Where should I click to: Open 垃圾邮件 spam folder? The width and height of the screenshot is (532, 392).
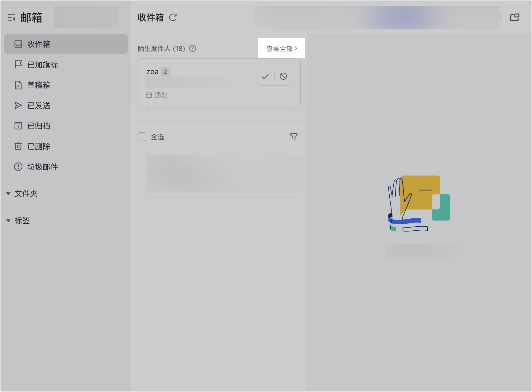[42, 167]
